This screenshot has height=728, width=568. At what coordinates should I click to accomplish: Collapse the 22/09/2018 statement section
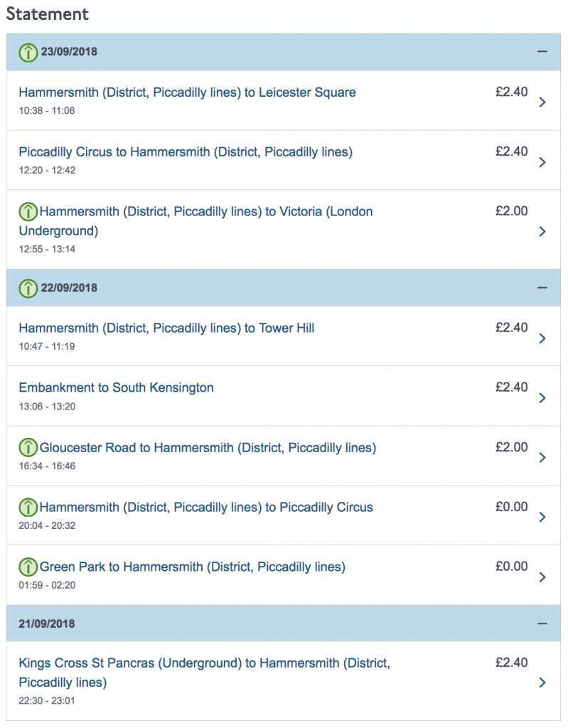542,288
